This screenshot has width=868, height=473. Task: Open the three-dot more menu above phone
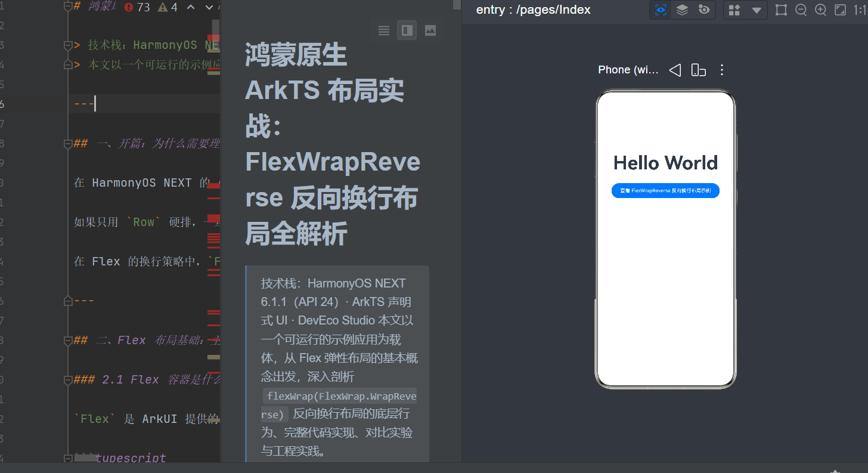(722, 70)
